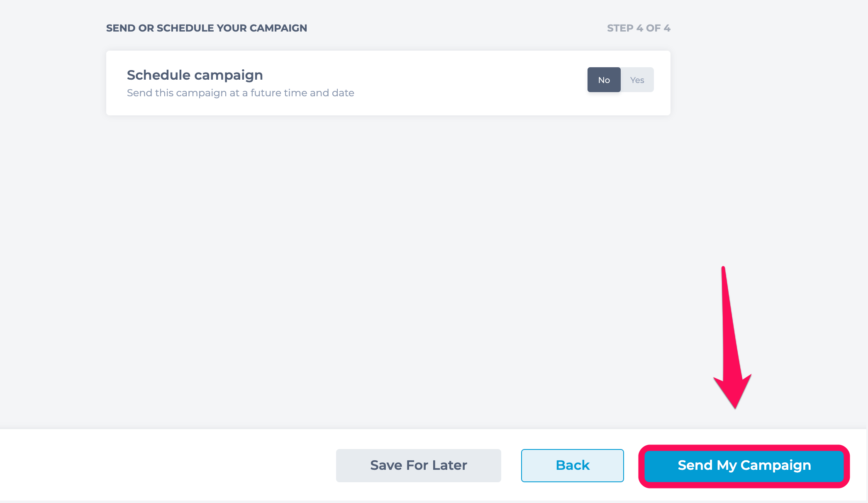The width and height of the screenshot is (868, 503).
Task: Click the SEND OR SCHEDULE YOUR CAMPAIGN title
Action: click(207, 28)
